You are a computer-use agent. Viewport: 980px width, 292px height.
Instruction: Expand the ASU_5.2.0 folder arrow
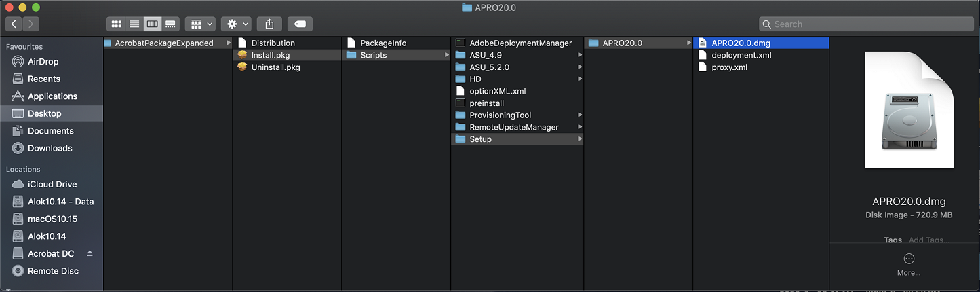[x=580, y=67]
